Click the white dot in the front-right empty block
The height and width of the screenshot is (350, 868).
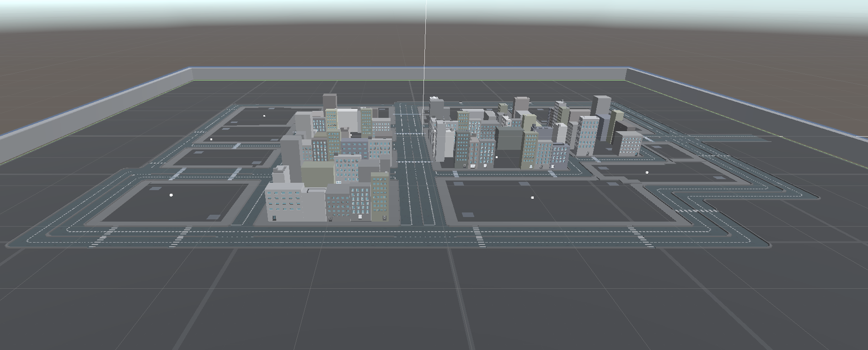point(532,197)
